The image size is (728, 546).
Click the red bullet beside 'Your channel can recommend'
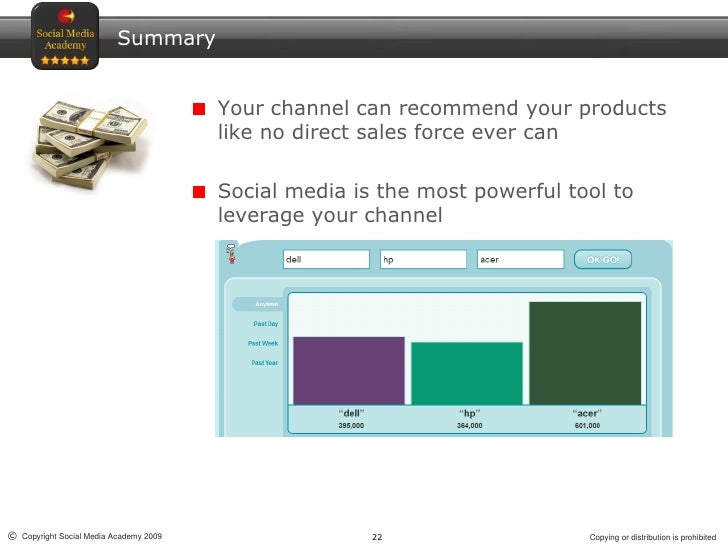click(199, 109)
